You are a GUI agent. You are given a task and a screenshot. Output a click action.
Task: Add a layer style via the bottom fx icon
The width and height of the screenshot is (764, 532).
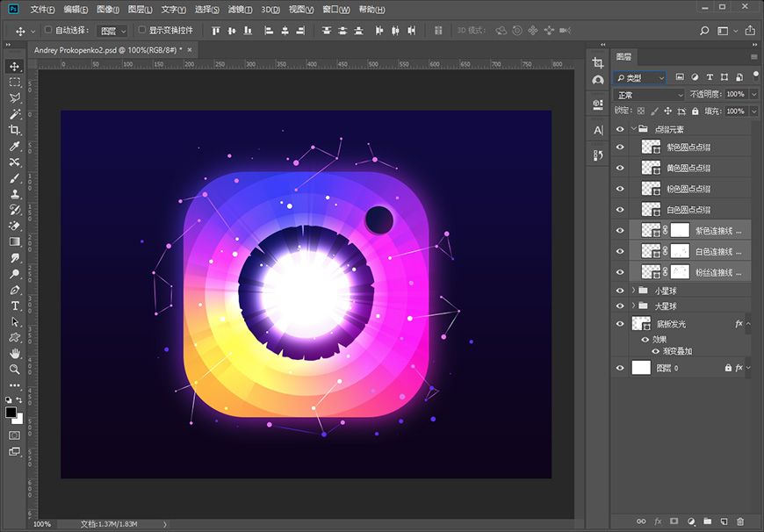pyautogui.click(x=658, y=521)
